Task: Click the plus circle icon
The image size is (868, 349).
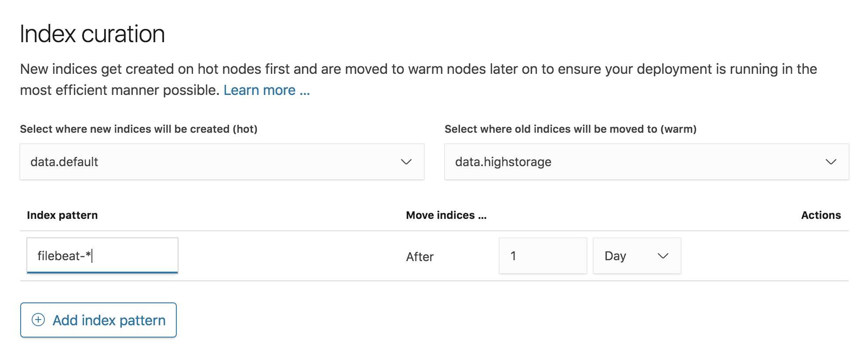Action: click(38, 320)
